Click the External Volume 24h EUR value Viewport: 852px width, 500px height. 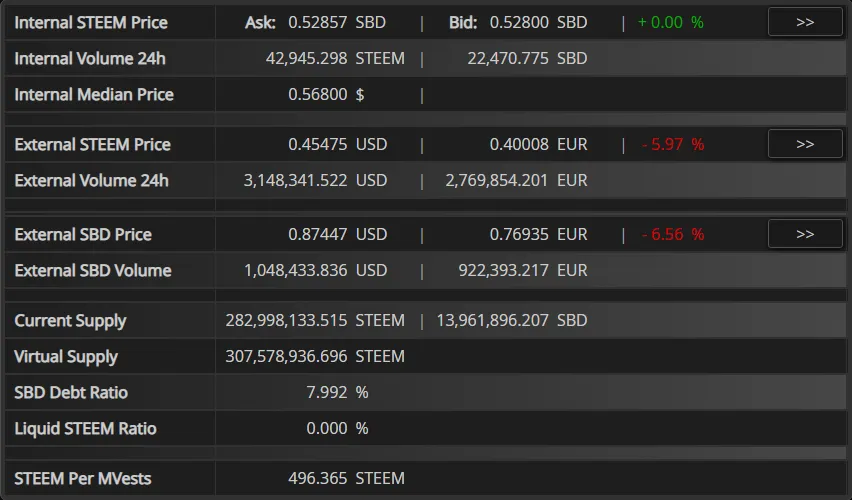(x=497, y=180)
